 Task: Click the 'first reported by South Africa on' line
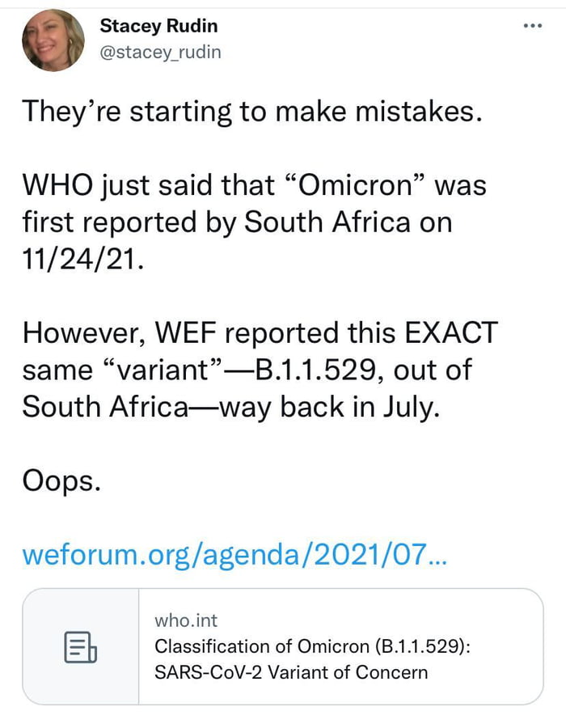point(236,222)
